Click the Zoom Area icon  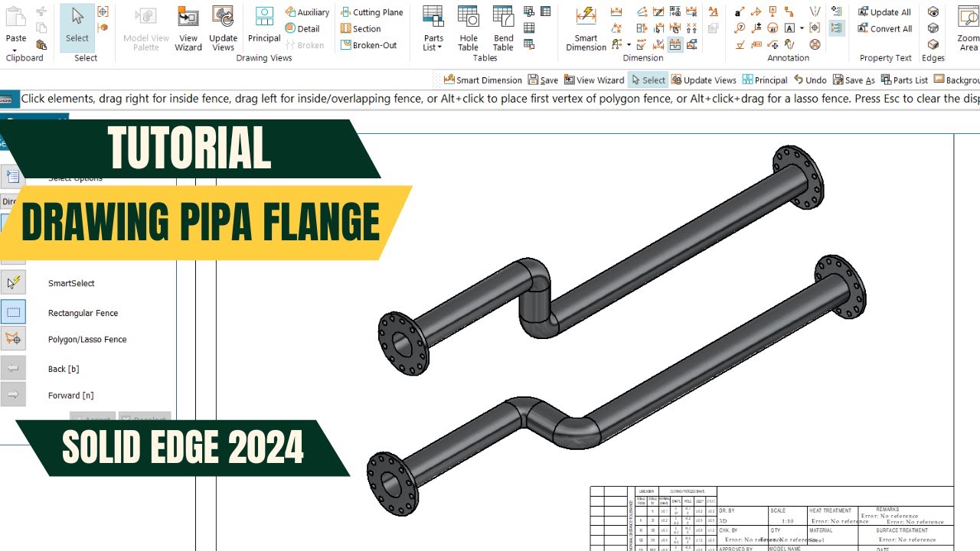pyautogui.click(x=969, y=29)
